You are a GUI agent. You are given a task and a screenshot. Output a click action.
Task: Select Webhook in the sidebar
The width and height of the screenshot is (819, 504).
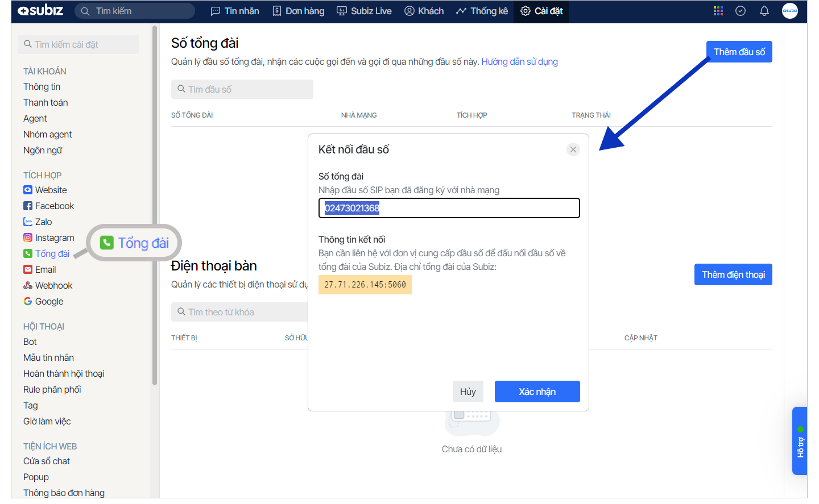click(x=53, y=285)
